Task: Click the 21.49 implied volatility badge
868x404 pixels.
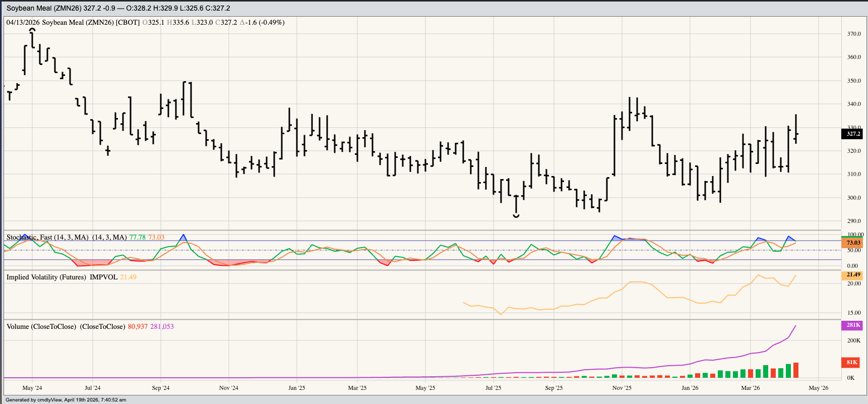Action: (852, 275)
